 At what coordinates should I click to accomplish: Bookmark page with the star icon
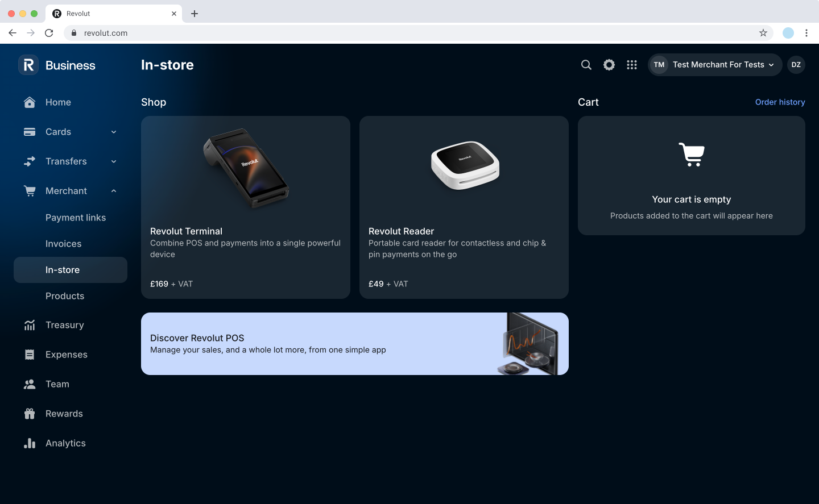763,33
